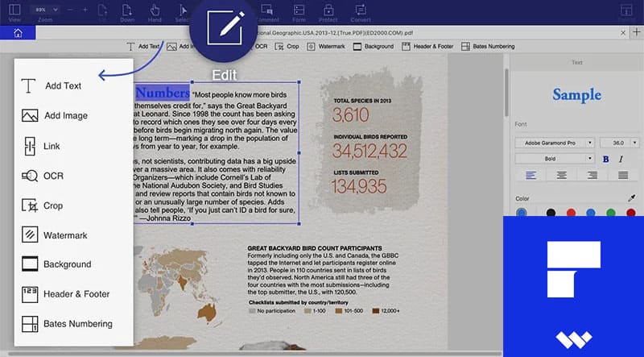Select the red swatch next to black
Viewport: 644px width, 357px height.
click(571, 213)
